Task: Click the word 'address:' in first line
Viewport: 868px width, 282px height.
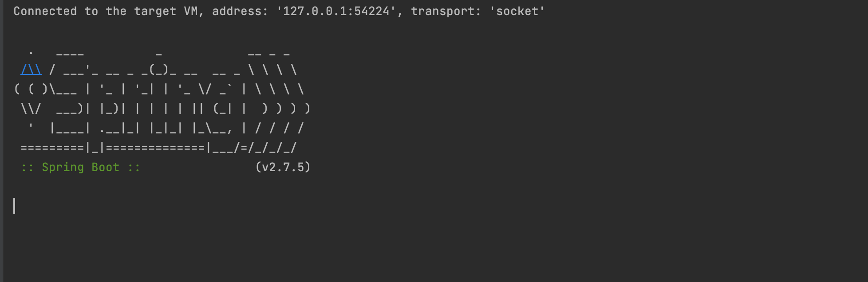Action: (x=240, y=11)
